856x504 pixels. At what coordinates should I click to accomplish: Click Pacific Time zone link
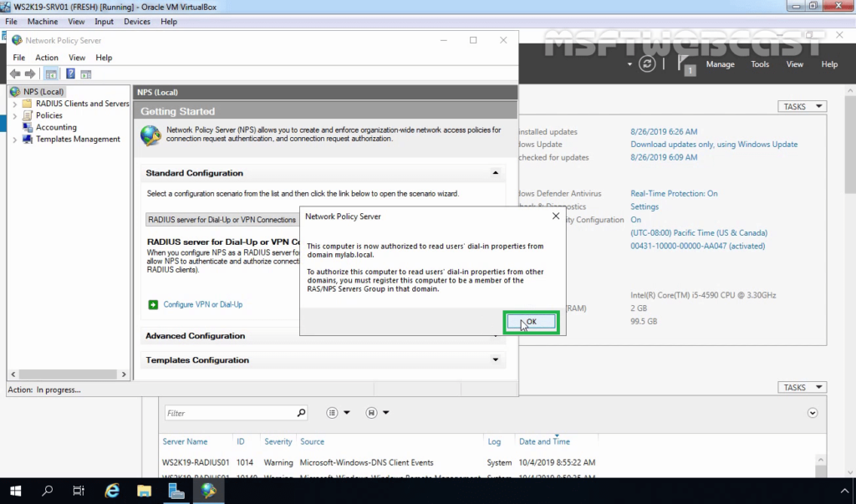click(x=699, y=232)
